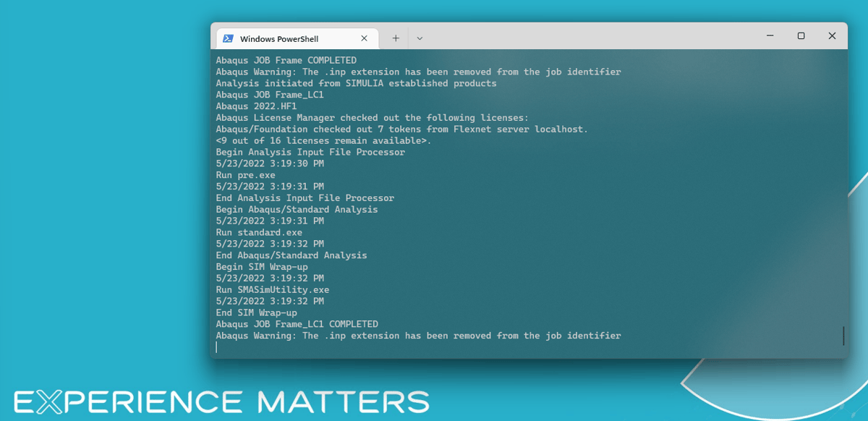Click 'Begin SIM Wrap-up' line
The height and width of the screenshot is (421, 868).
pos(262,267)
